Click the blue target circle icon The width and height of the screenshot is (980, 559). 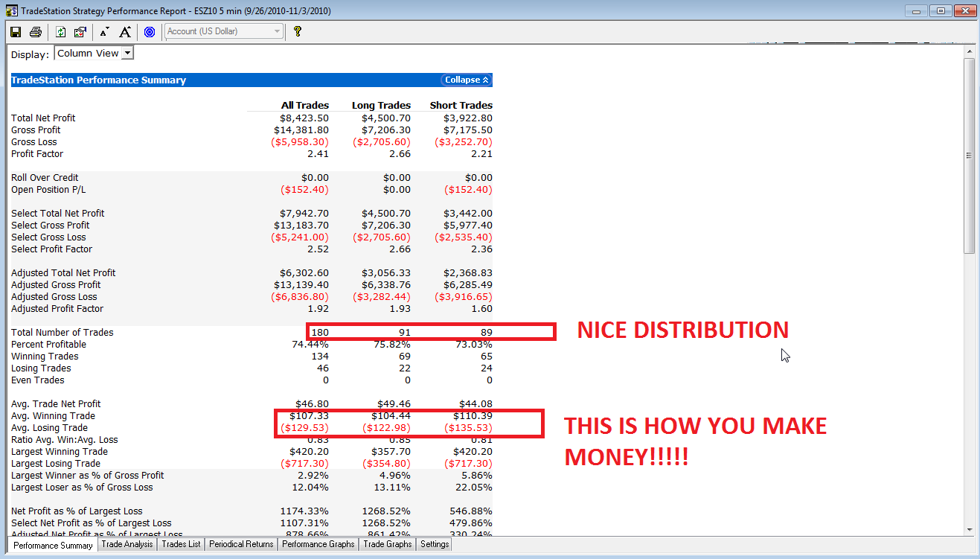(150, 32)
